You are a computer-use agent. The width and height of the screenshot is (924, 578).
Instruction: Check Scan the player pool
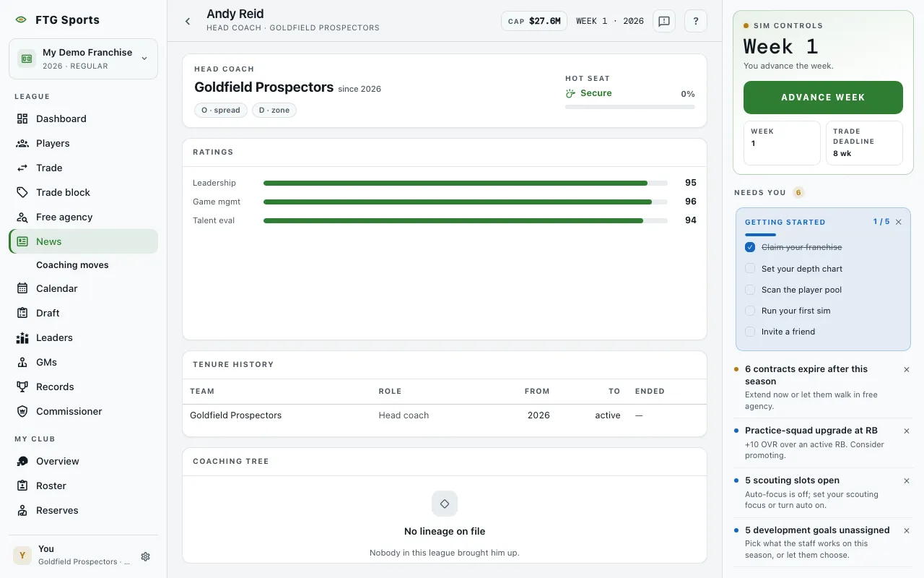click(750, 289)
